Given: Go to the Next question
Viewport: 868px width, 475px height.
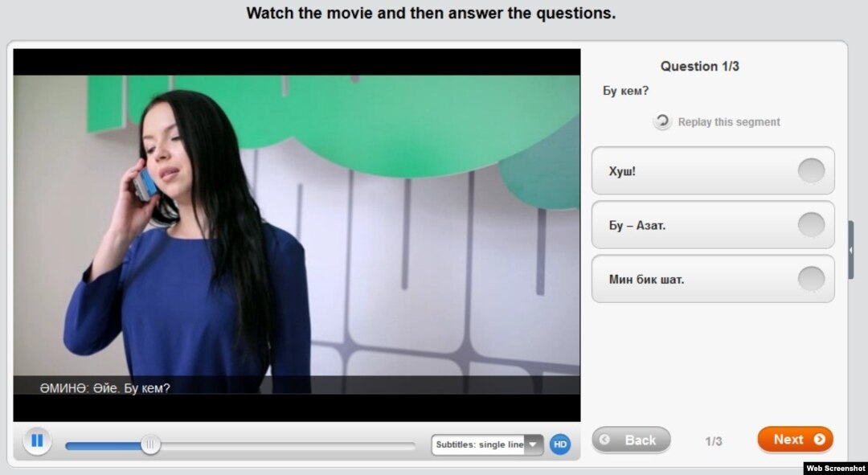Looking at the screenshot, I should coord(795,440).
